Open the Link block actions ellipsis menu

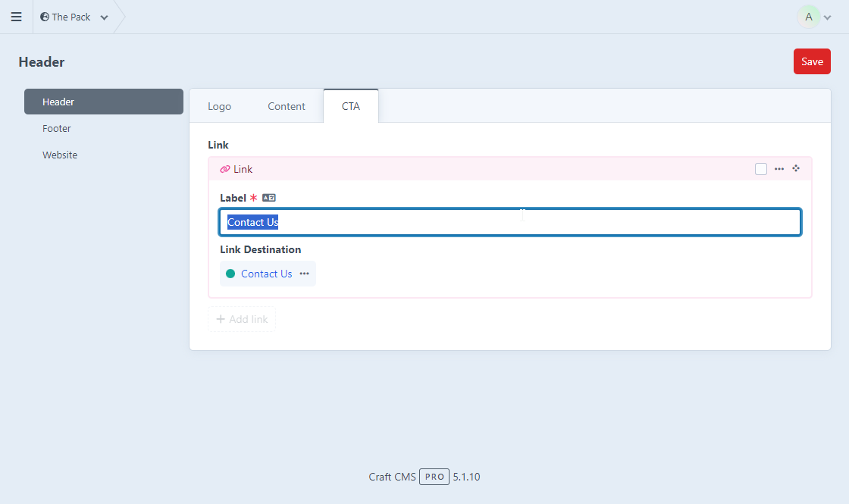(x=779, y=169)
